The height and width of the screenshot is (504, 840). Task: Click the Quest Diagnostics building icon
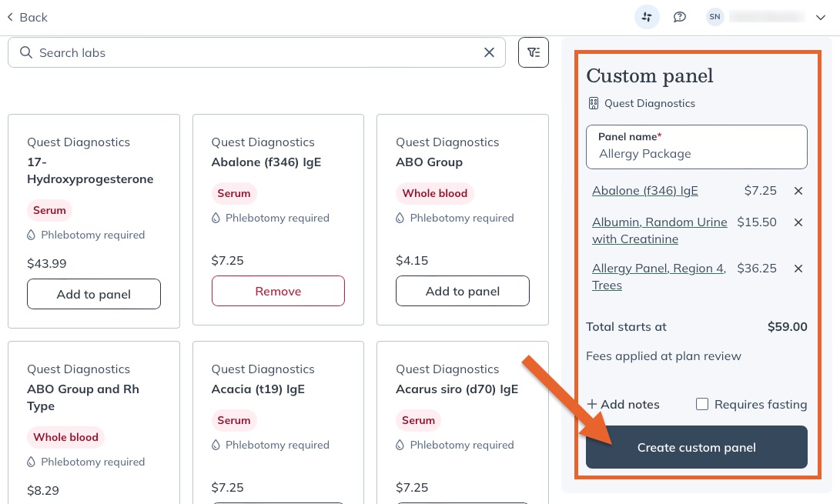click(593, 103)
